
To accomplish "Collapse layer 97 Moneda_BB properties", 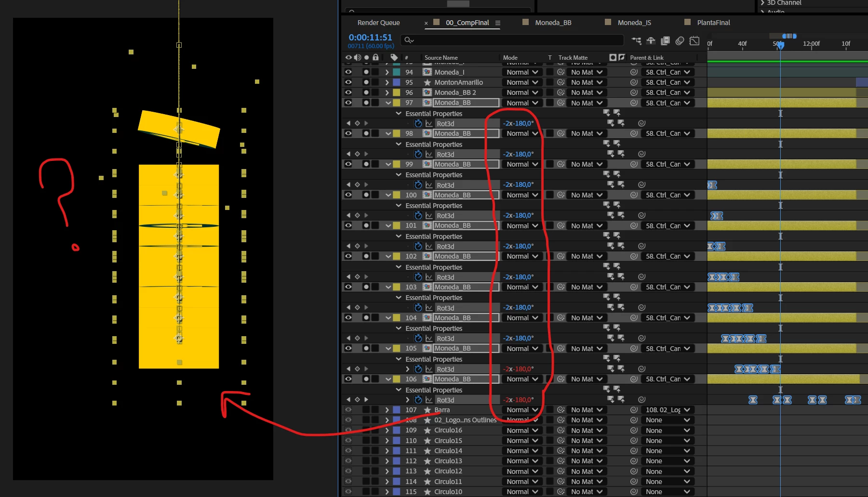I will (387, 103).
